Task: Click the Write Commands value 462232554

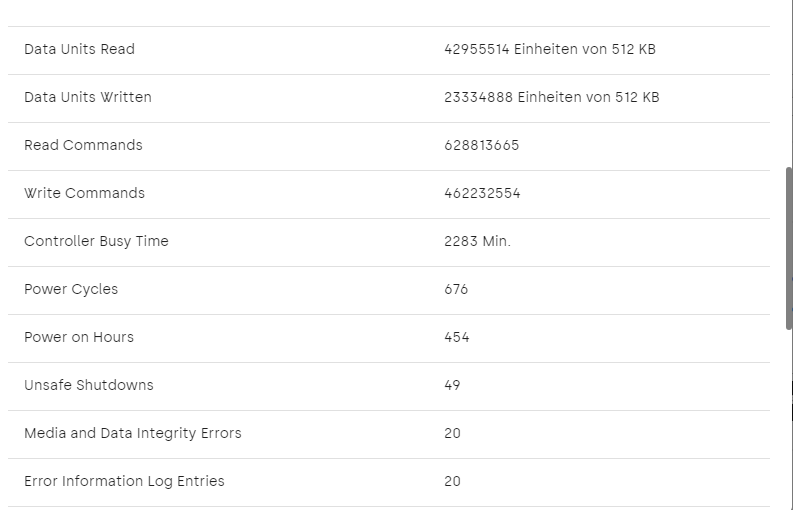Action: click(x=482, y=193)
